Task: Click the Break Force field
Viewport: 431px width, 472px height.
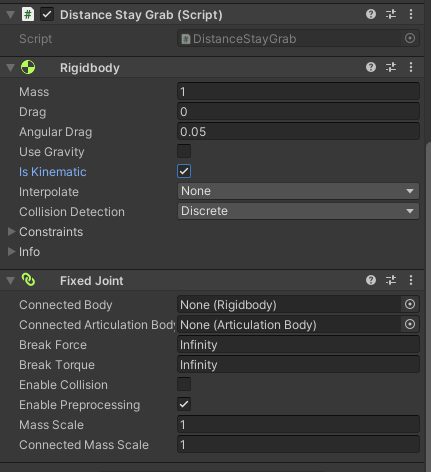Action: [298, 344]
